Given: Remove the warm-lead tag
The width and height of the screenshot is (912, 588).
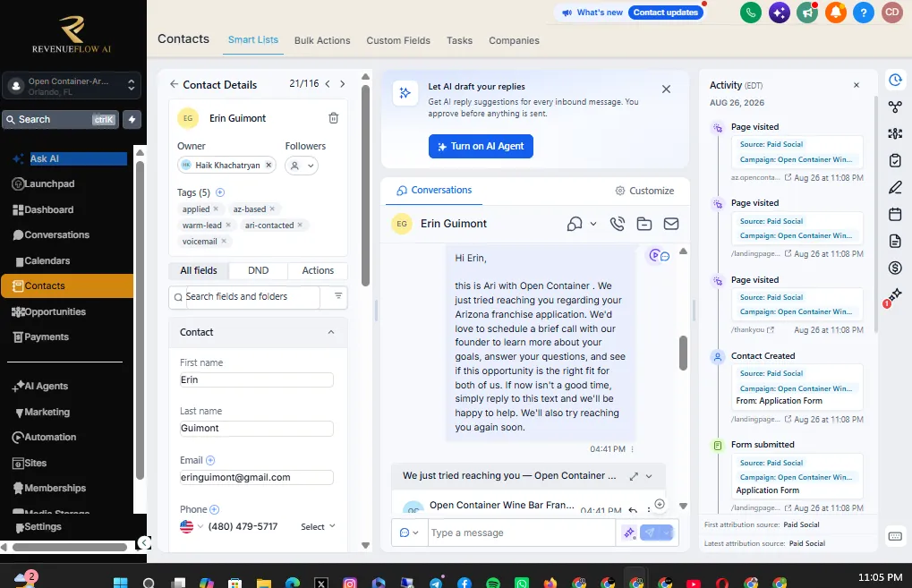Looking at the screenshot, I should click(228, 225).
